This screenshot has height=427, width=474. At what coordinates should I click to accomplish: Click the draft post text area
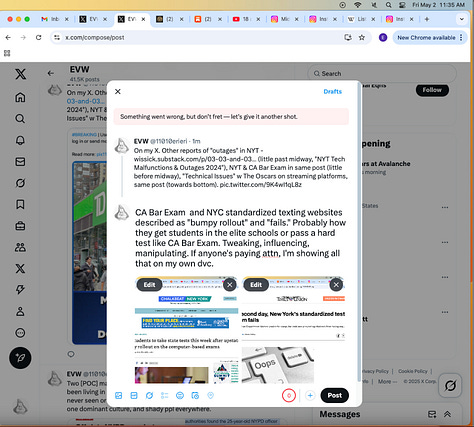point(240,238)
